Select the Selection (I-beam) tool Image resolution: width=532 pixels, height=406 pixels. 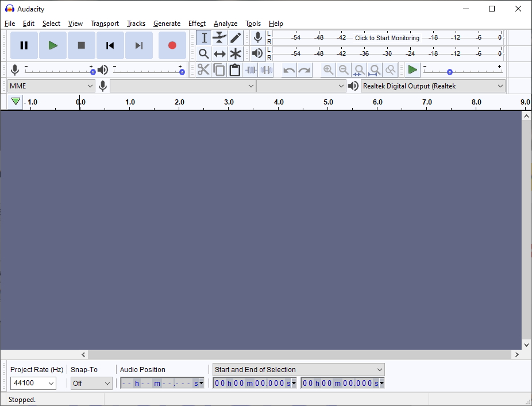pyautogui.click(x=204, y=38)
